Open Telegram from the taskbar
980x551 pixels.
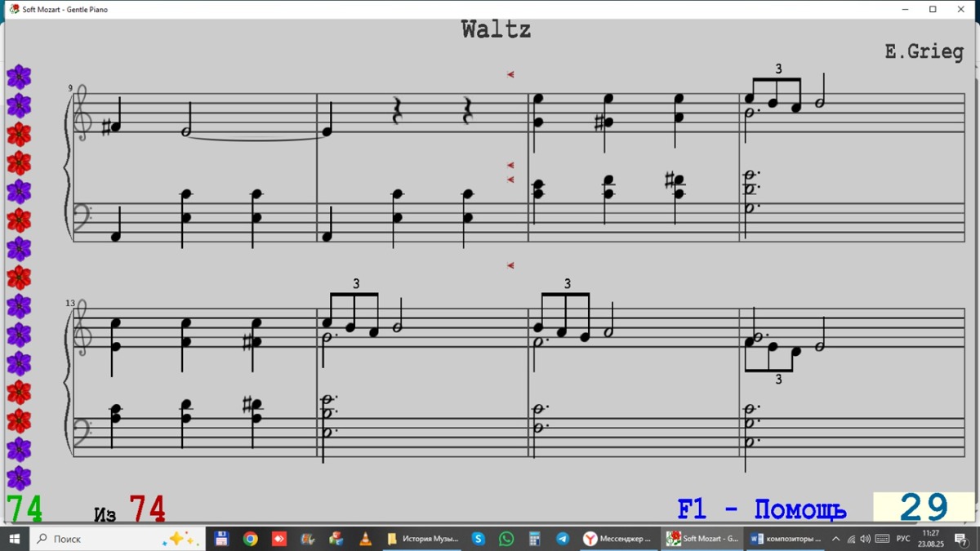pyautogui.click(x=563, y=539)
